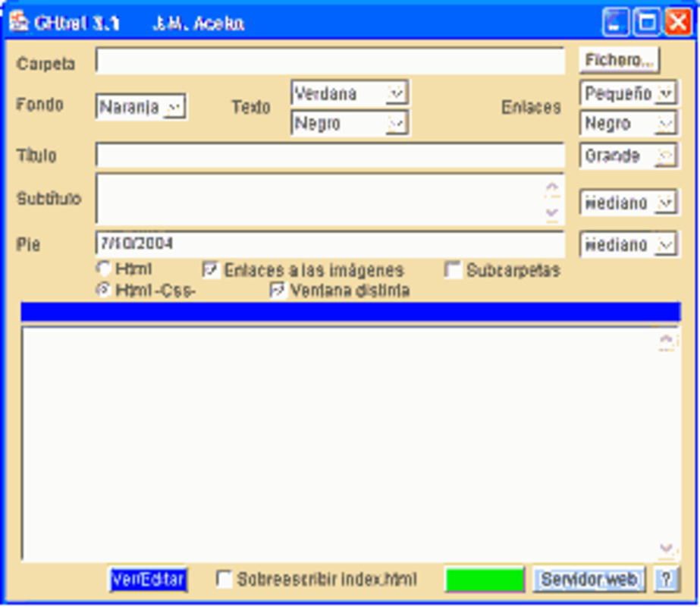Open the Enlaces color dropdown showing Negro
700x607 pixels.
pyautogui.click(x=628, y=123)
